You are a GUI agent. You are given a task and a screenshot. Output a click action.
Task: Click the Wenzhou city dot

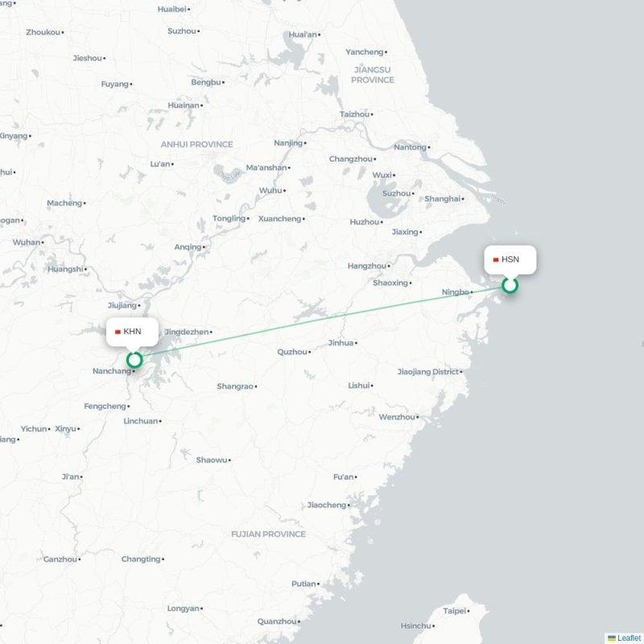click(x=418, y=417)
